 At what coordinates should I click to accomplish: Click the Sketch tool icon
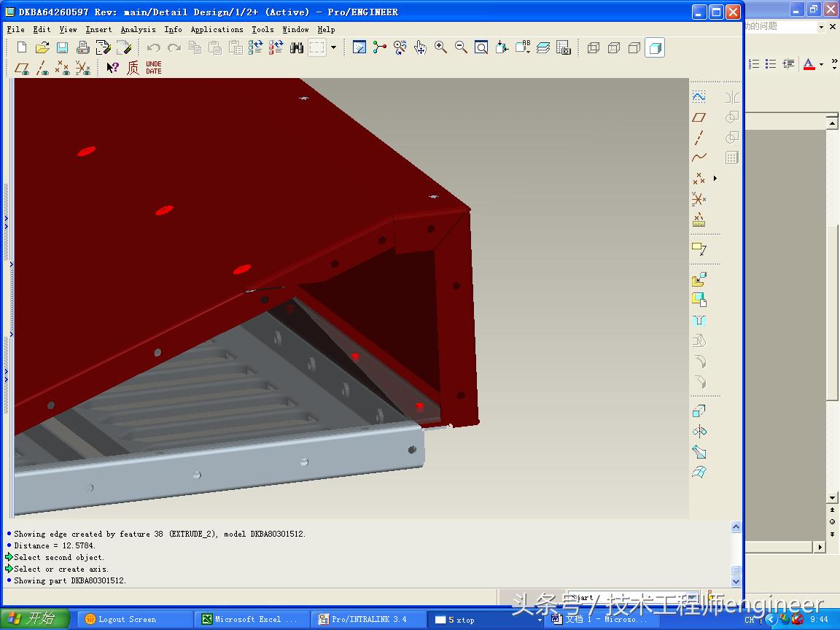pos(699,96)
